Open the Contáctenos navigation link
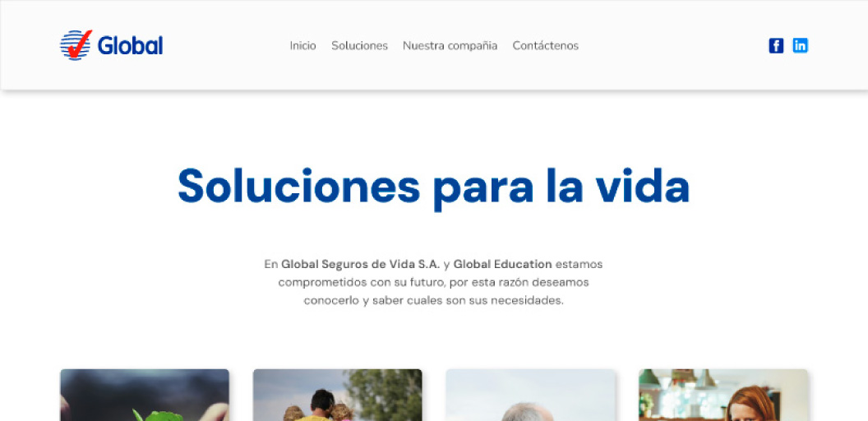This screenshot has height=421, width=868. pos(545,46)
